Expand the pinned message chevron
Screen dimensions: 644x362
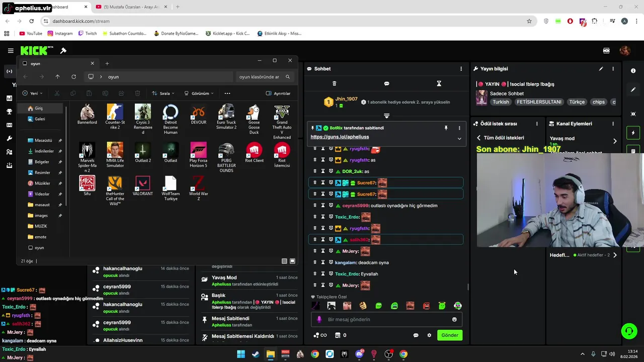(x=459, y=138)
